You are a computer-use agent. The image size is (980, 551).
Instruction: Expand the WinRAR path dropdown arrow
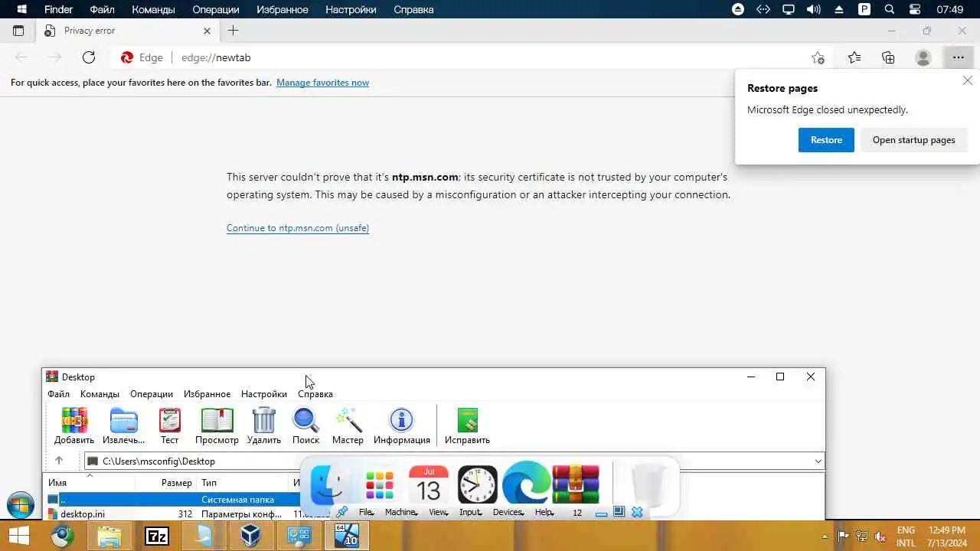[818, 461]
